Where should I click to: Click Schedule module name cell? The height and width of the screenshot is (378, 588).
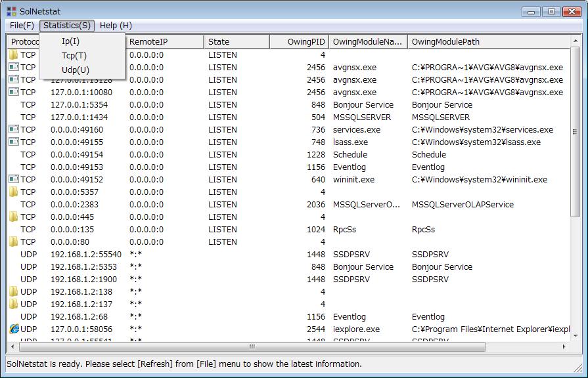point(350,154)
